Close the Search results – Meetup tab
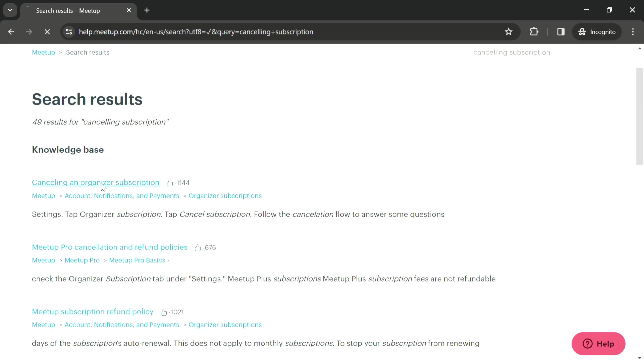Image resolution: width=644 pixels, height=362 pixels. (129, 10)
